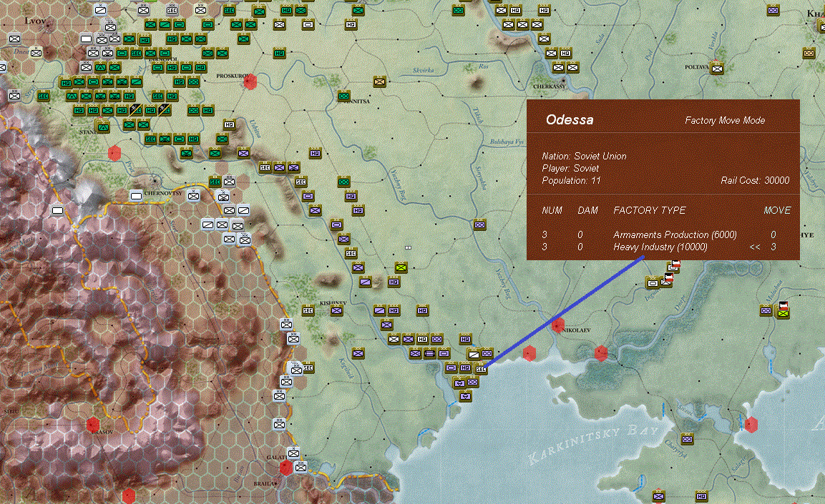Select the SEC counter at Odessa
The height and width of the screenshot is (504, 825).
[481, 370]
